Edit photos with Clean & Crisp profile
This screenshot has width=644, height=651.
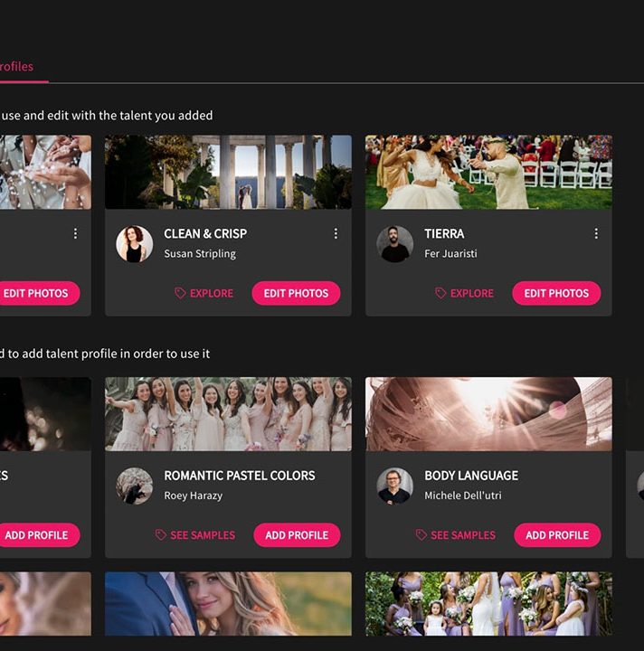[296, 293]
